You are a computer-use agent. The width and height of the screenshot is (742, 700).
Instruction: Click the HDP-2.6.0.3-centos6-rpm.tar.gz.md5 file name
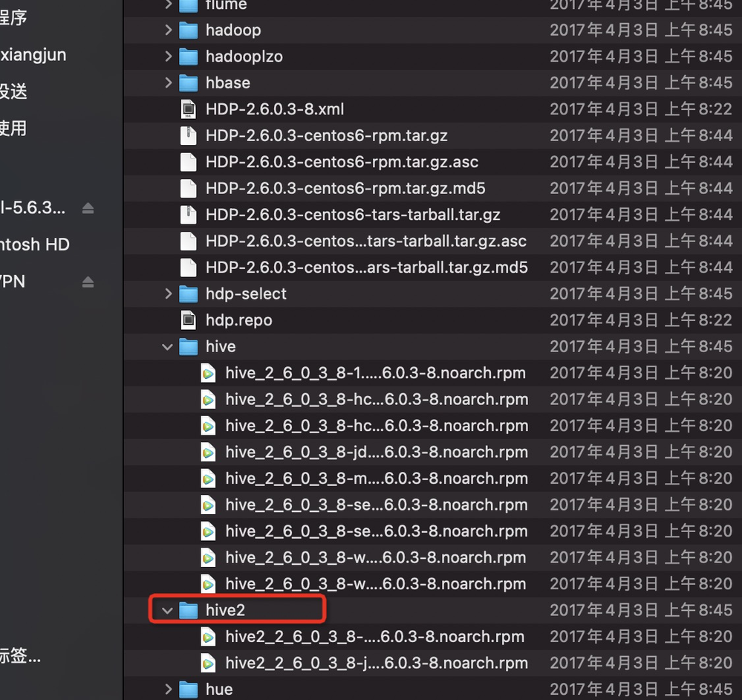click(345, 188)
